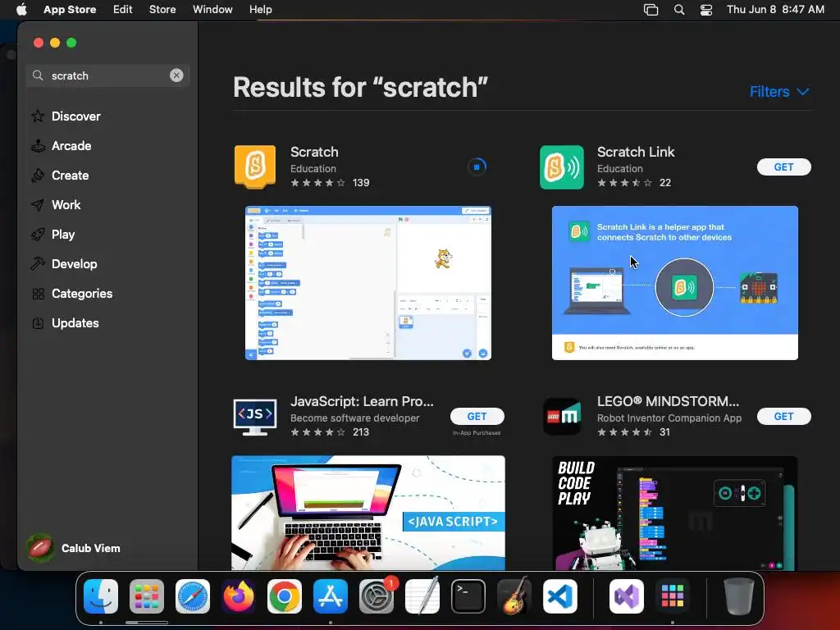Expand the Filters dropdown

(779, 92)
